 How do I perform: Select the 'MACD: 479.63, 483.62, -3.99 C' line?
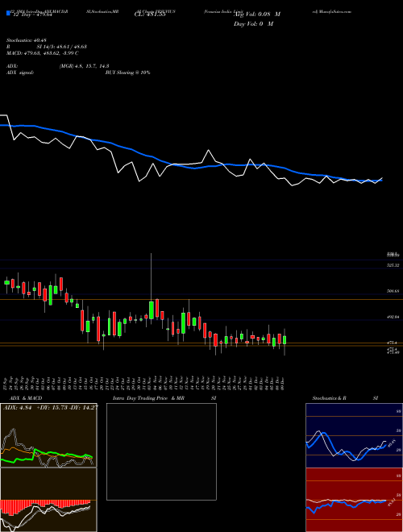pos(43,53)
